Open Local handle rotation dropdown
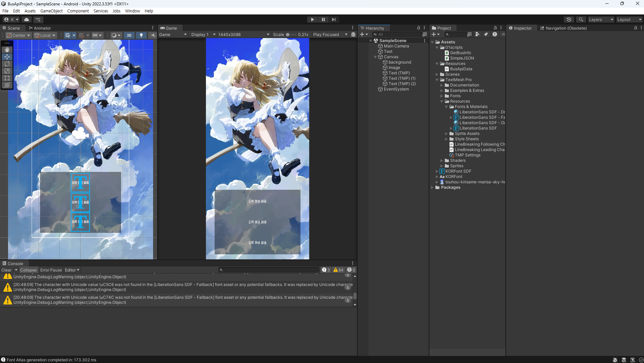 click(45, 35)
